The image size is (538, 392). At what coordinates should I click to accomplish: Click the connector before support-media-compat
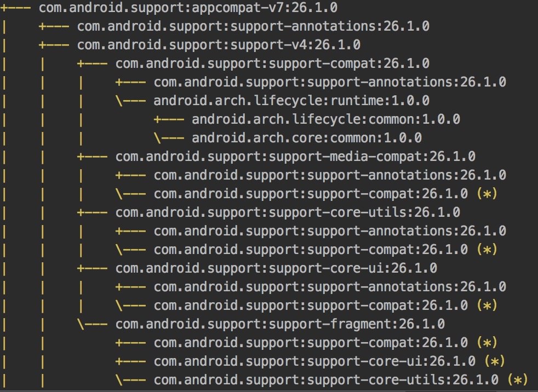pyautogui.click(x=93, y=157)
